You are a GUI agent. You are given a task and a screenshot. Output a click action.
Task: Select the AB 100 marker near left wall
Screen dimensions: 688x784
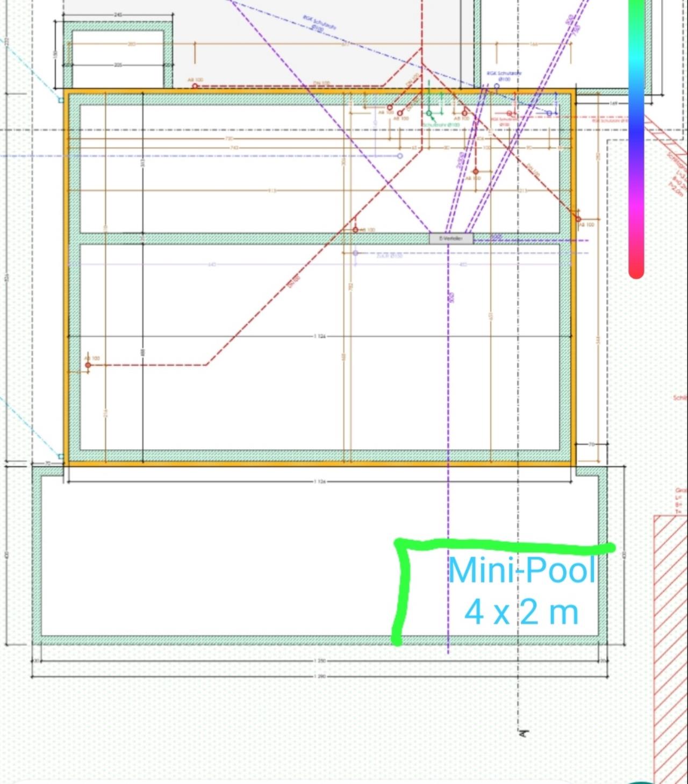coord(88,365)
